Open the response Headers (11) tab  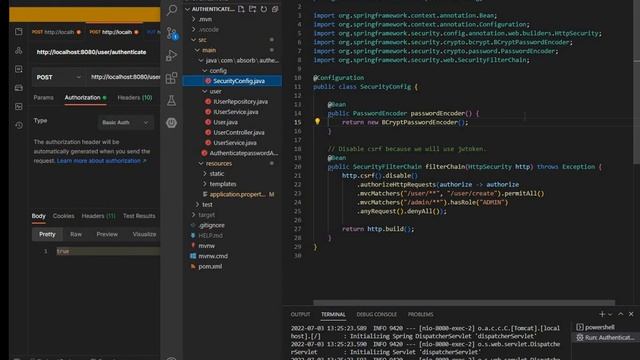[x=98, y=216]
